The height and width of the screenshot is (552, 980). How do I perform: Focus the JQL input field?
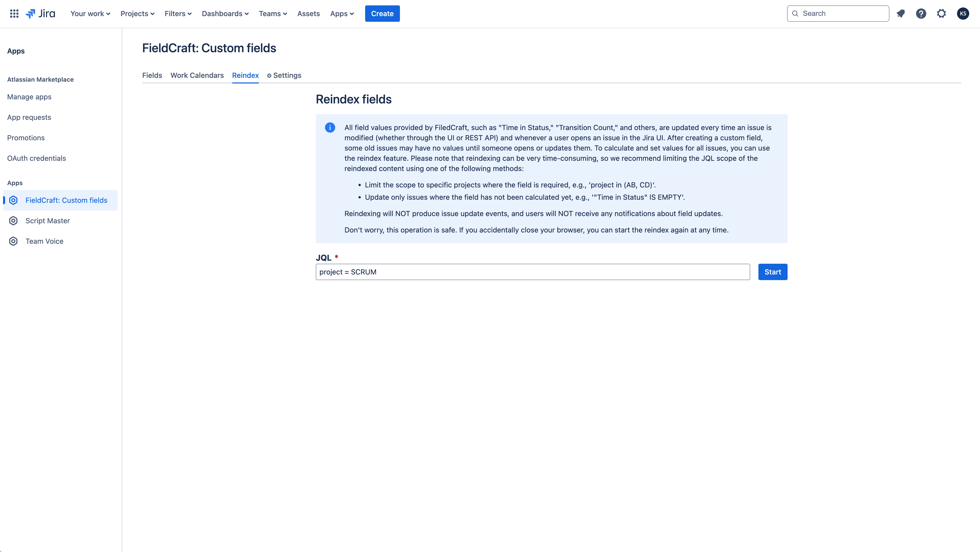532,272
